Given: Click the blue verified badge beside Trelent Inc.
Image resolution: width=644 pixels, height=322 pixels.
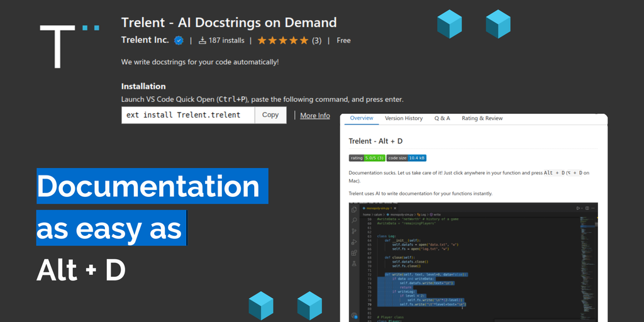Looking at the screenshot, I should coord(179,40).
